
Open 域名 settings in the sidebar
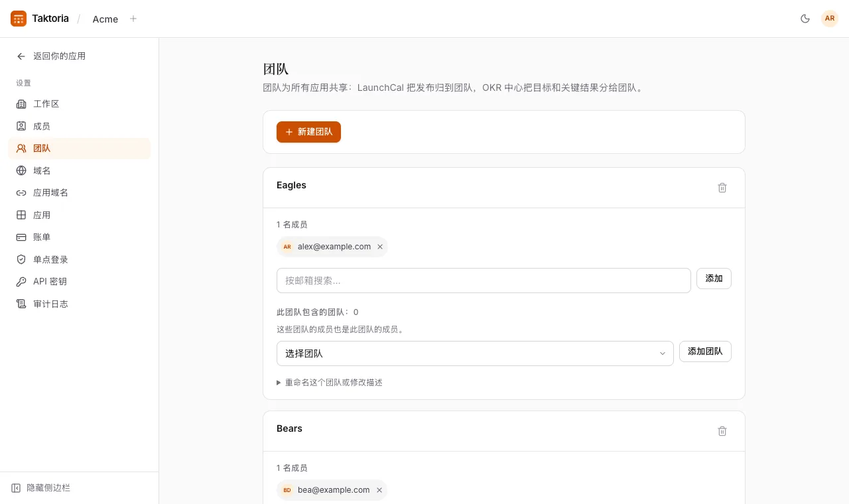tap(80, 170)
